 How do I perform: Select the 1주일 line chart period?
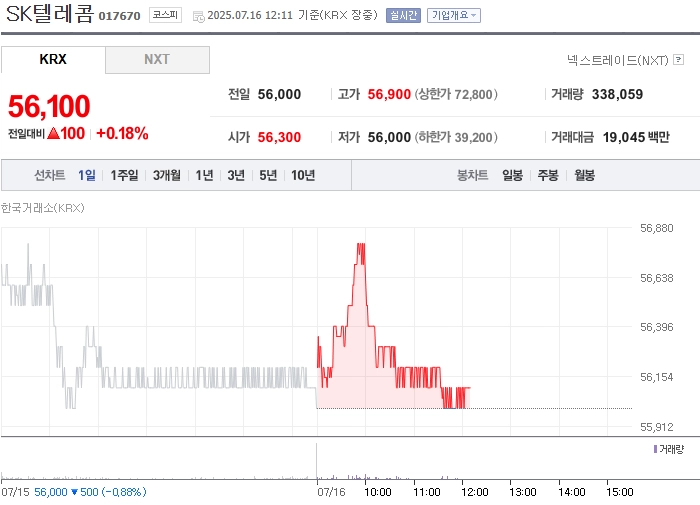click(x=124, y=175)
